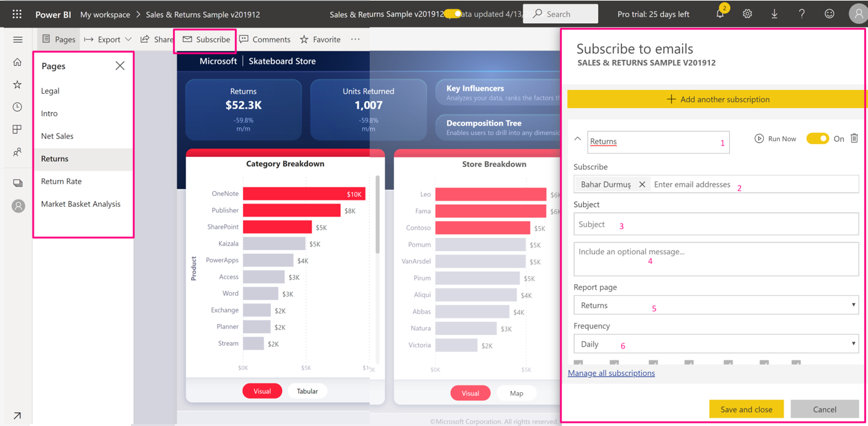
Task: Open Shared with me sidebar icon
Action: [17, 152]
